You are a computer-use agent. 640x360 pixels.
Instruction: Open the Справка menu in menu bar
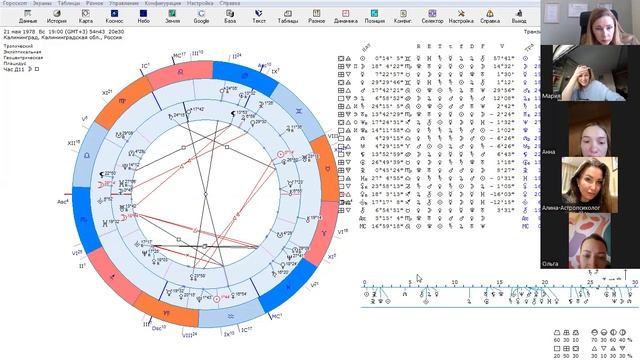point(230,3)
